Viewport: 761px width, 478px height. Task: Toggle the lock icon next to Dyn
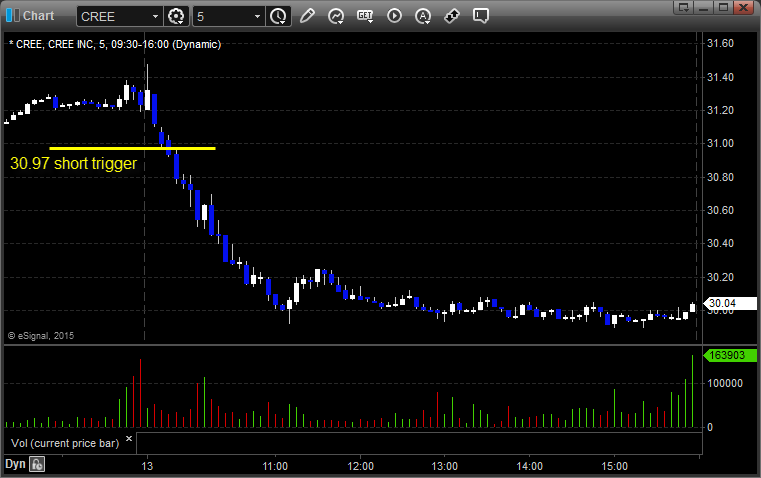pos(37,464)
